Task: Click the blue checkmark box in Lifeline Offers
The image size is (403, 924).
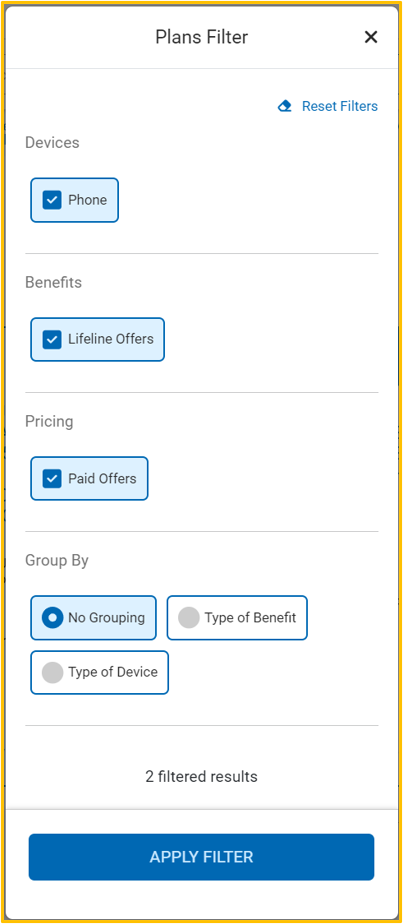Action: pos(52,339)
